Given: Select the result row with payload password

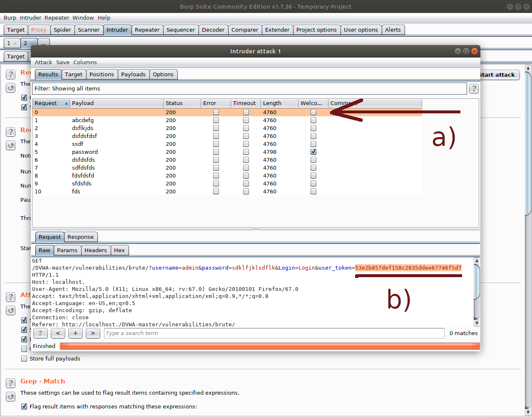Looking at the screenshot, I should [x=227, y=152].
